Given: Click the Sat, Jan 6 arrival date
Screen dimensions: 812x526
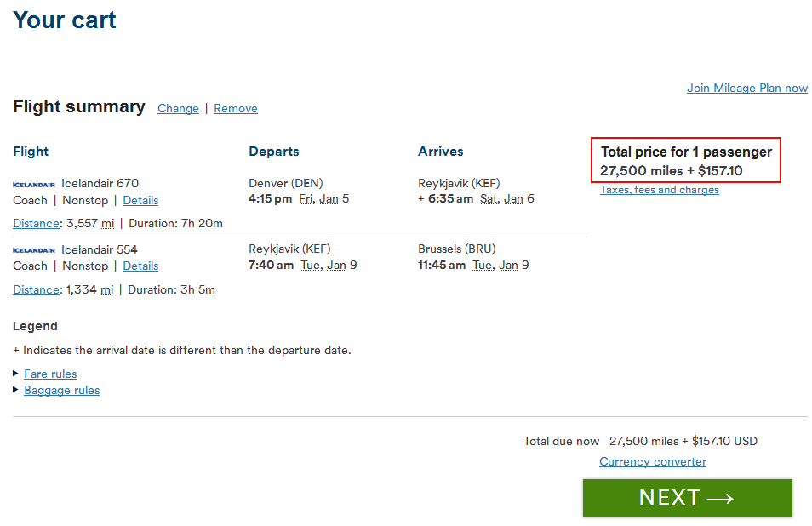Looking at the screenshot, I should point(507,199).
